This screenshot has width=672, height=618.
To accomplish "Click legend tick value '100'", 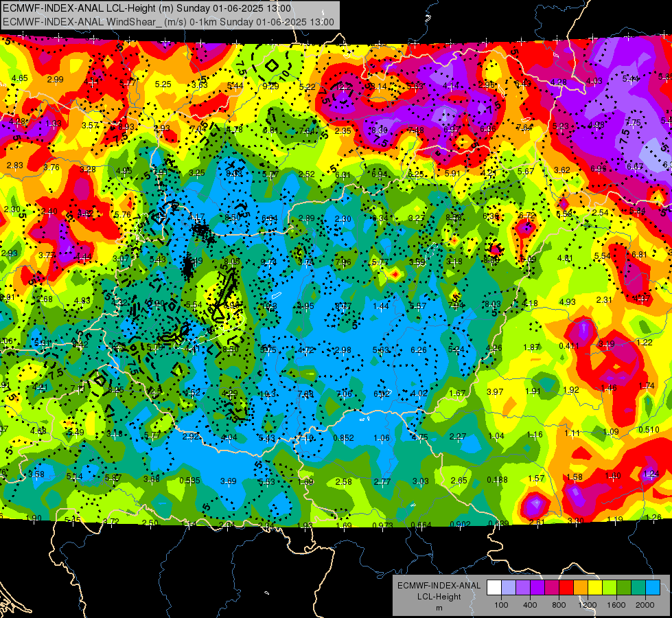I will point(501,605).
